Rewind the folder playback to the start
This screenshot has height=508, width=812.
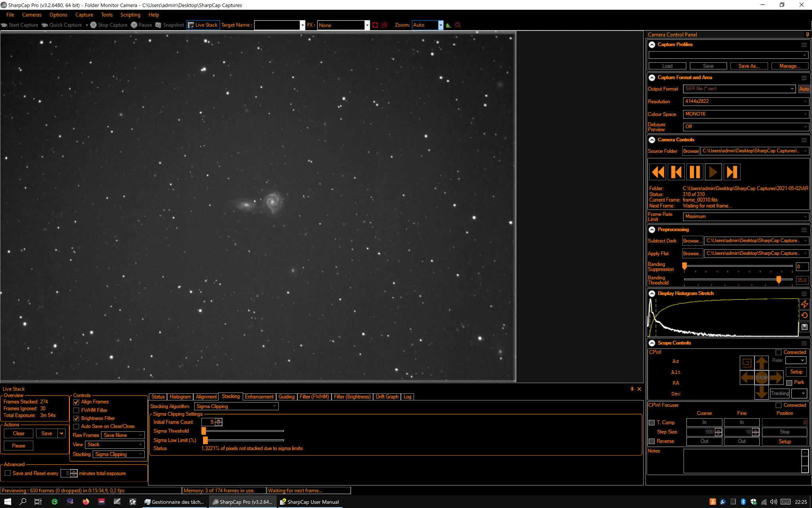pos(658,172)
